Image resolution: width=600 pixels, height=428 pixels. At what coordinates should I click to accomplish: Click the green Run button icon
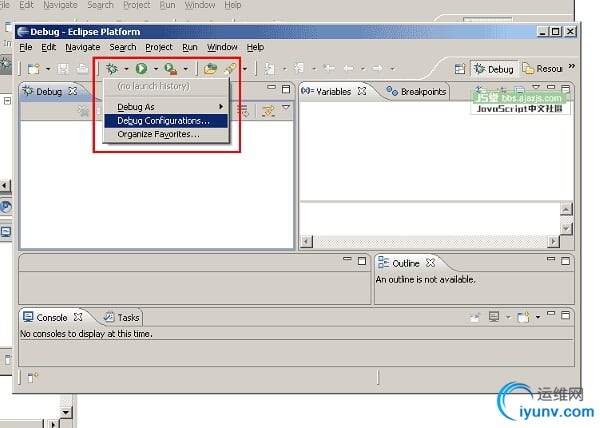click(x=141, y=69)
